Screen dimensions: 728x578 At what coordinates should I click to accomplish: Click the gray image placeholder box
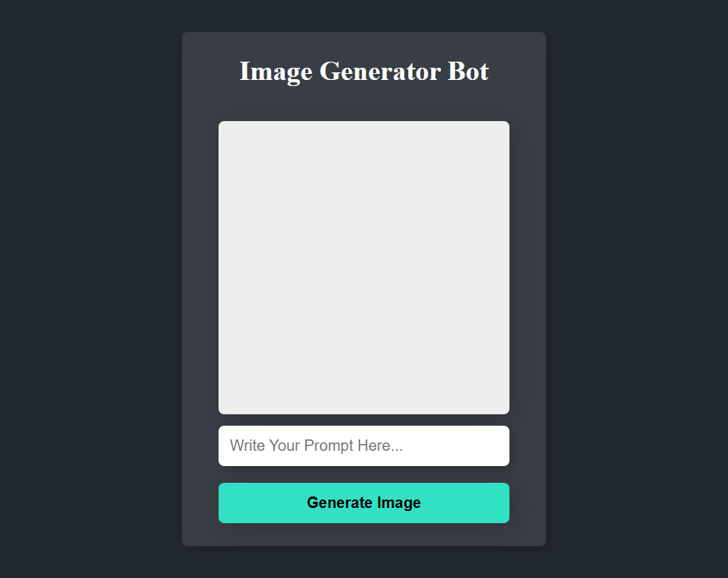click(363, 267)
